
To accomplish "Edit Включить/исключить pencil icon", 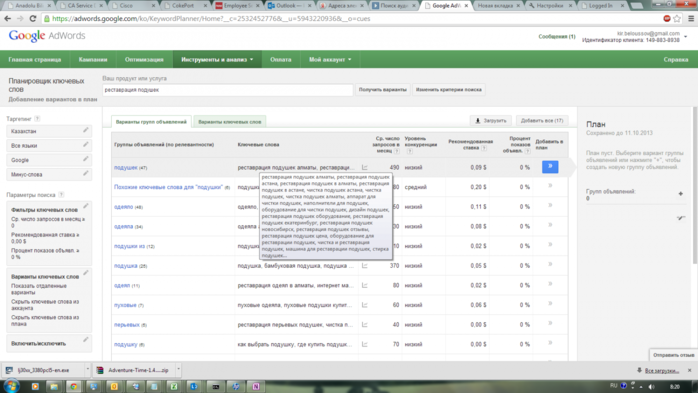I will pos(85,340).
